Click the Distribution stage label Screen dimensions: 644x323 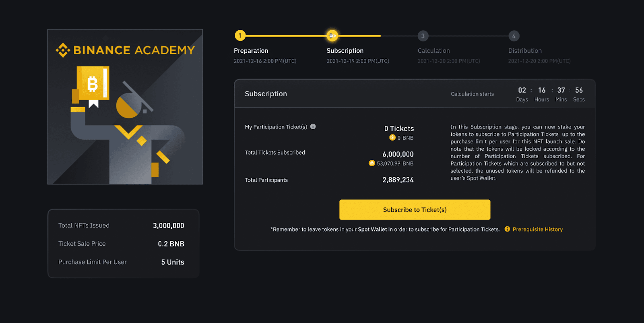point(525,51)
